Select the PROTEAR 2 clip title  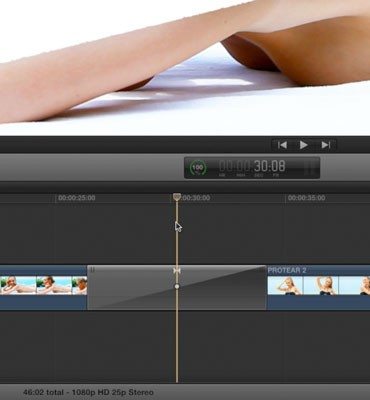click(287, 270)
